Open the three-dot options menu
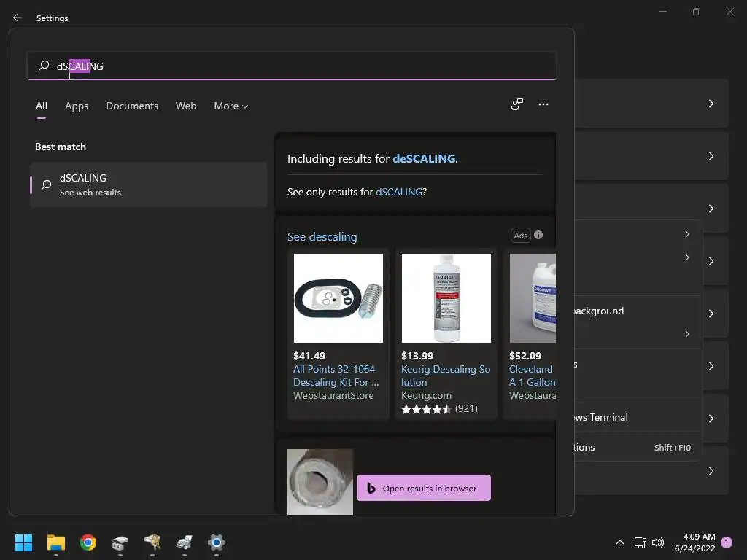Image resolution: width=747 pixels, height=560 pixels. (543, 104)
